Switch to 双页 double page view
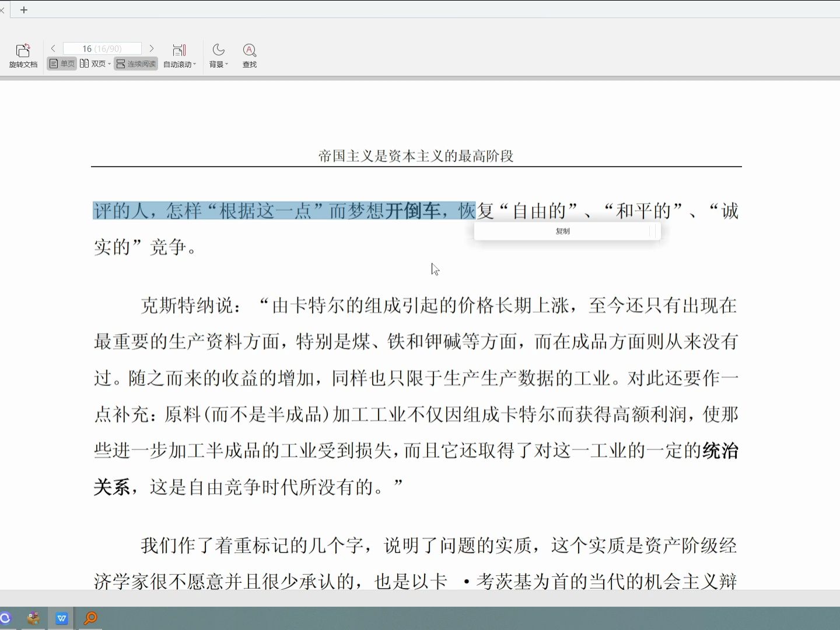 tap(93, 64)
